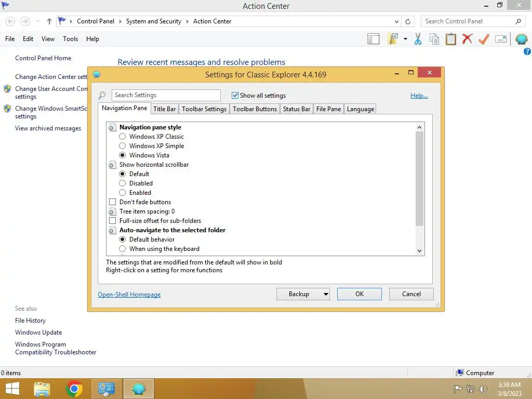Image resolution: width=532 pixels, height=399 pixels.
Task: Open the Tools menu
Action: 70,39
